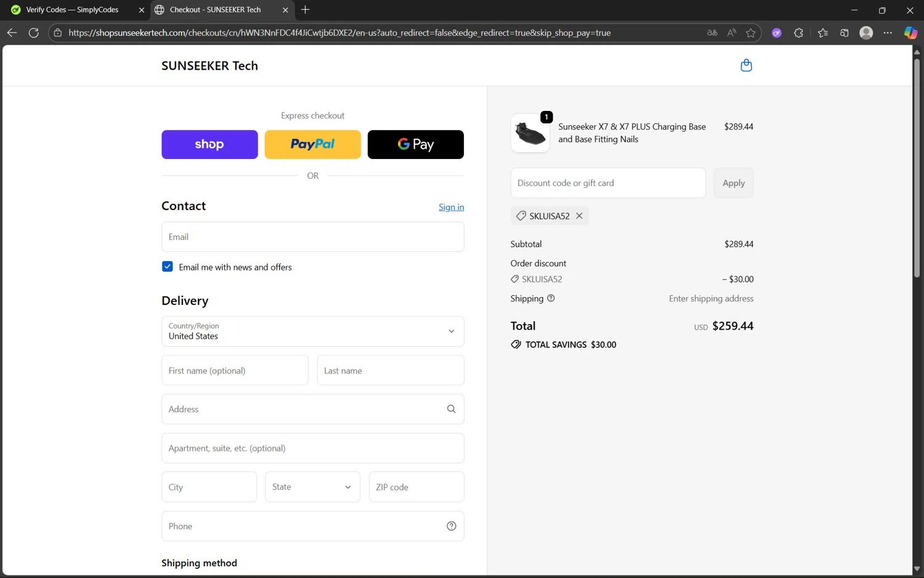The width and height of the screenshot is (924, 578).
Task: Click the Order discount – $30.00 amount
Action: pyautogui.click(x=738, y=279)
